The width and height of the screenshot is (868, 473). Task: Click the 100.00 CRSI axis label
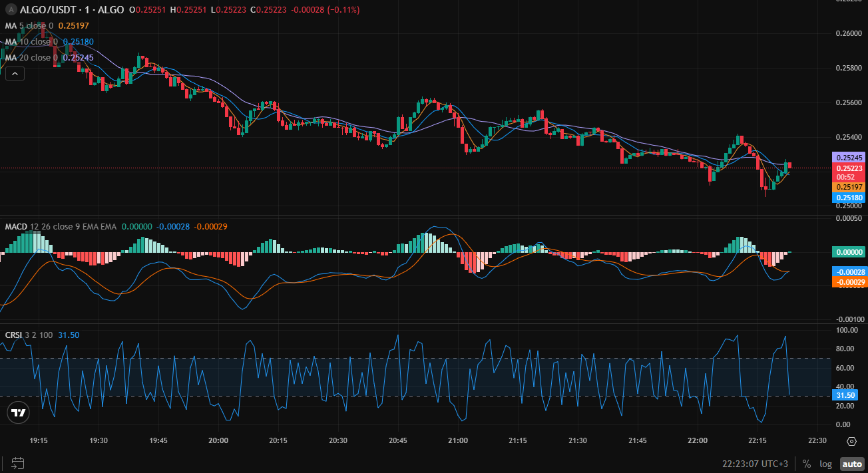[848, 330]
